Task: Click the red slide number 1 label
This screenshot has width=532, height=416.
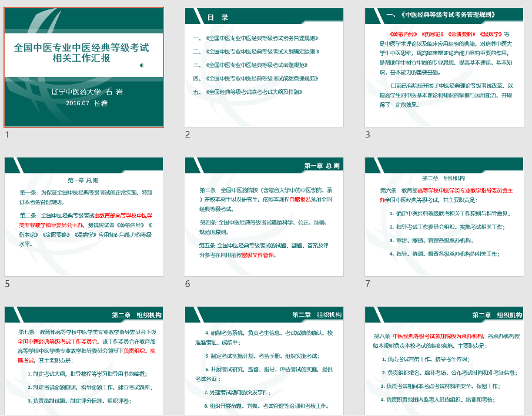Action: point(7,135)
